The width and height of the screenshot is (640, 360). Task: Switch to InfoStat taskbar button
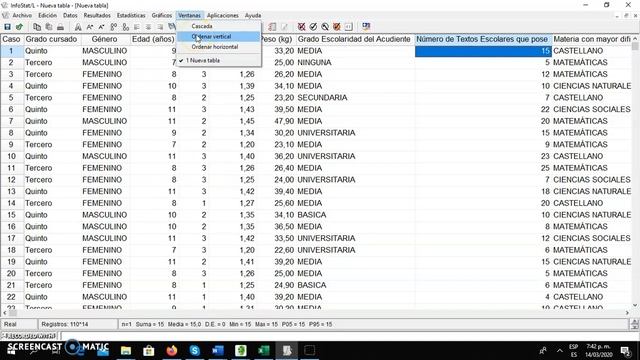pyautogui.click(x=287, y=351)
